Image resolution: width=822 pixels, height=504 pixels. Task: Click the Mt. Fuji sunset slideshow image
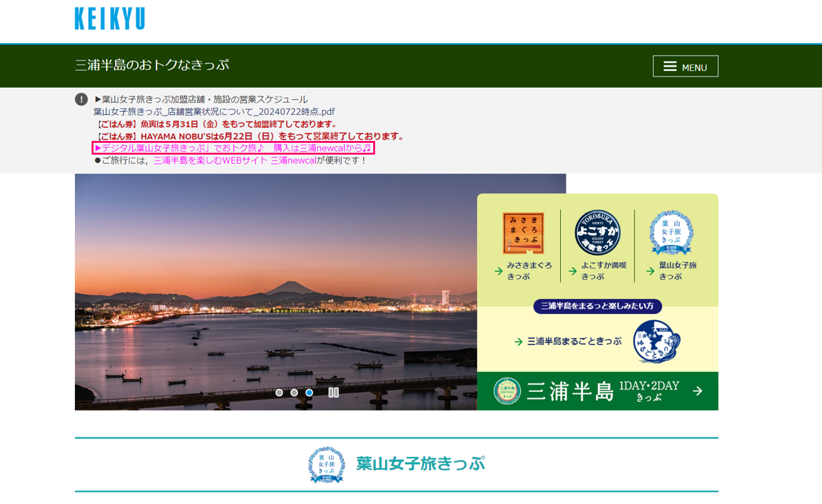pos(275,292)
